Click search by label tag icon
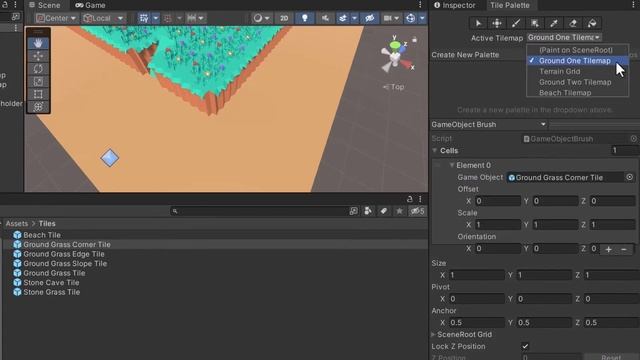This screenshot has width=640, height=360. point(384,211)
